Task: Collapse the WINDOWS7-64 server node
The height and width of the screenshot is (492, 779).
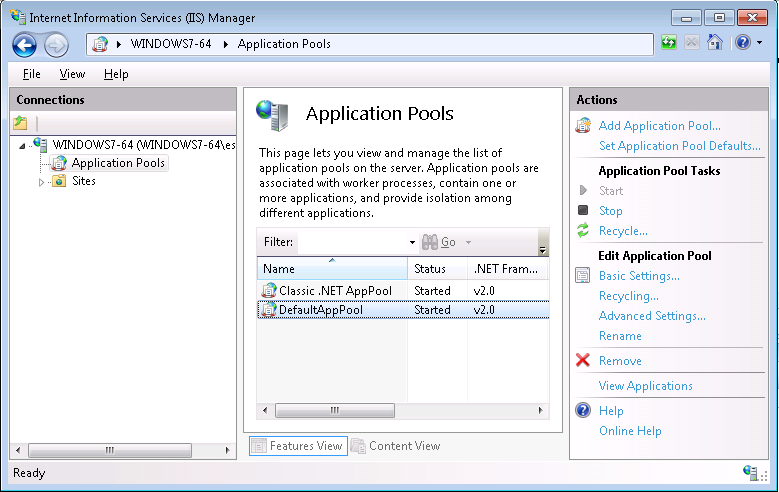Action: pos(22,146)
